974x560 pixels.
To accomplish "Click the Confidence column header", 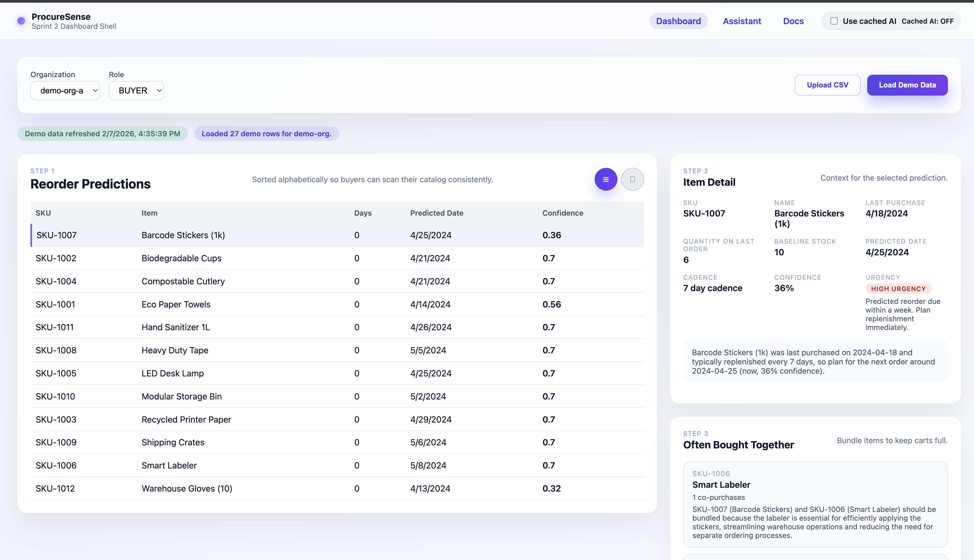I will 563,213.
